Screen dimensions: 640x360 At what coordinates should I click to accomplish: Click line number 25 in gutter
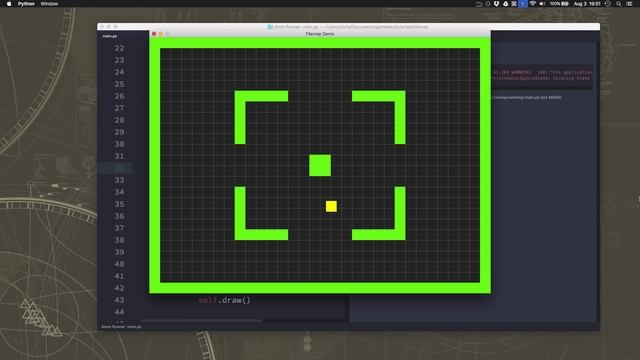click(x=119, y=84)
